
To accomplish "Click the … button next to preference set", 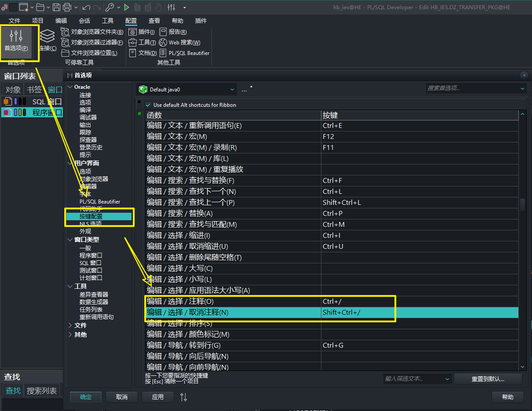I will point(244,89).
